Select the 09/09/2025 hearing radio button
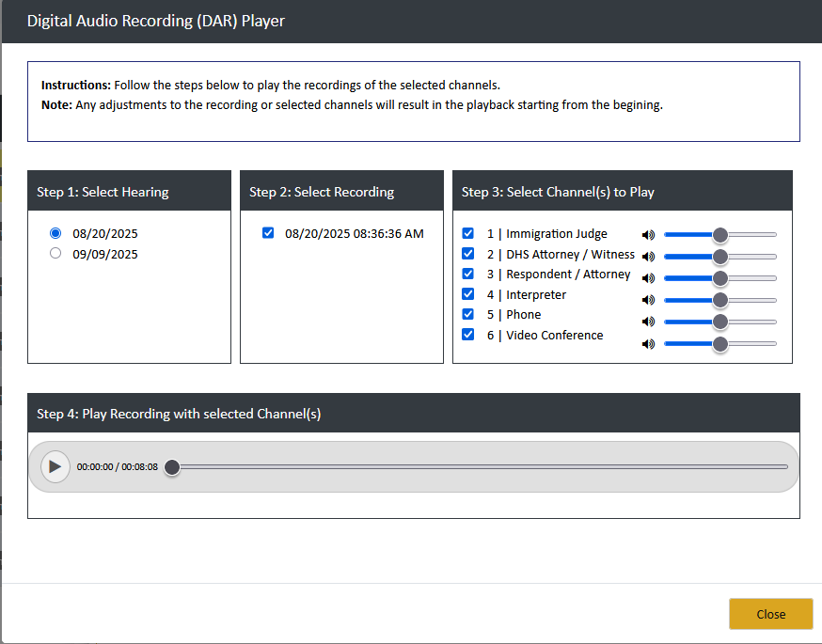This screenshot has width=822, height=644. 55,254
